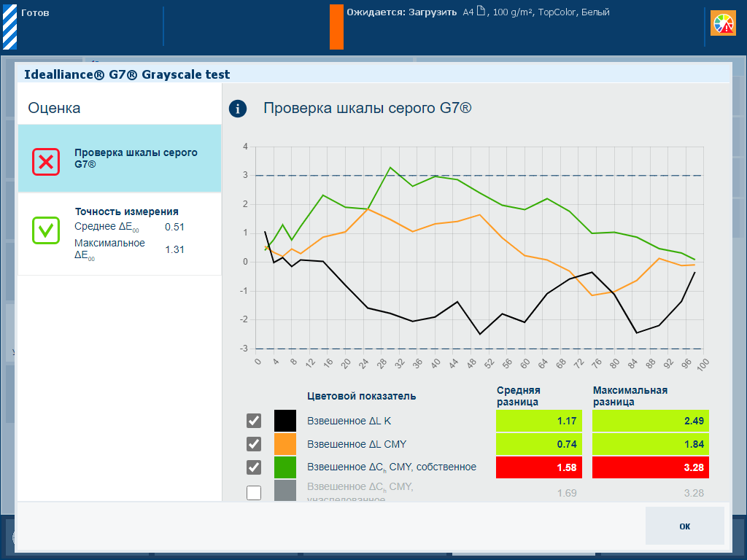Click the grayed average value 1.69

(x=567, y=493)
